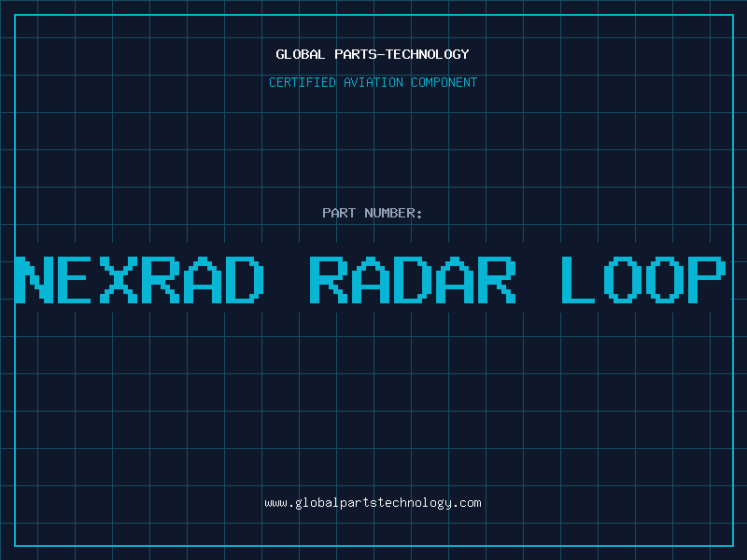Click the GLOBAL PARTS-TECHNOLOGY company heading
This screenshot has width=747, height=560.
click(x=373, y=54)
